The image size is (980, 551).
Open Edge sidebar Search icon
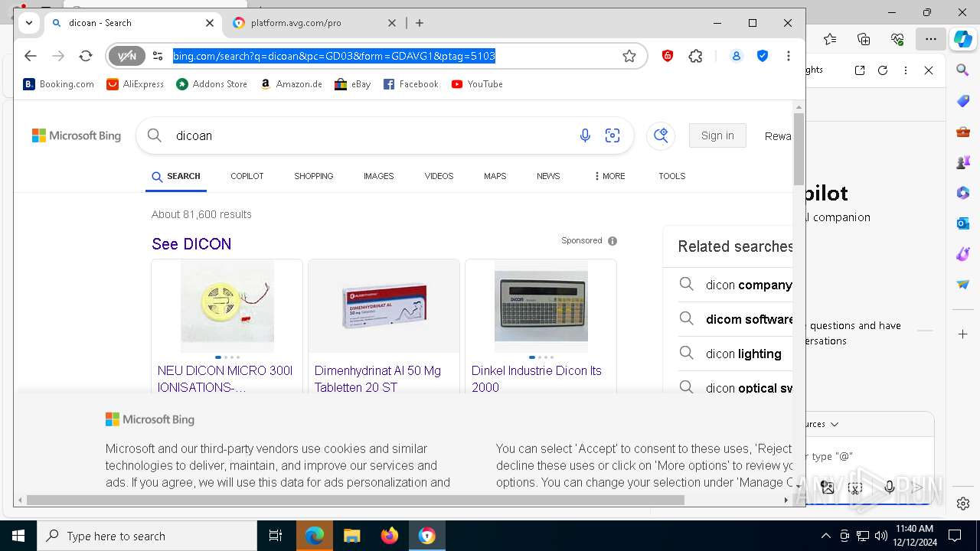coord(963,70)
